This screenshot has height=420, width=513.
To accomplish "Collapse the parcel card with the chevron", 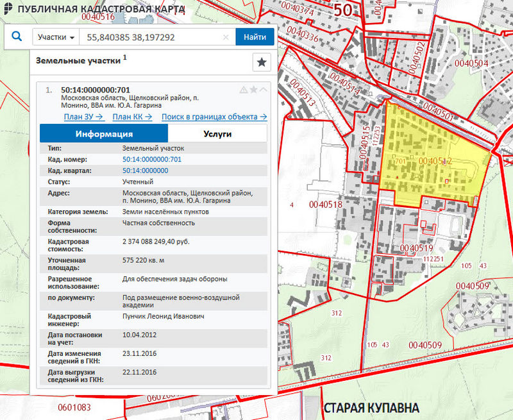I will pos(263,89).
